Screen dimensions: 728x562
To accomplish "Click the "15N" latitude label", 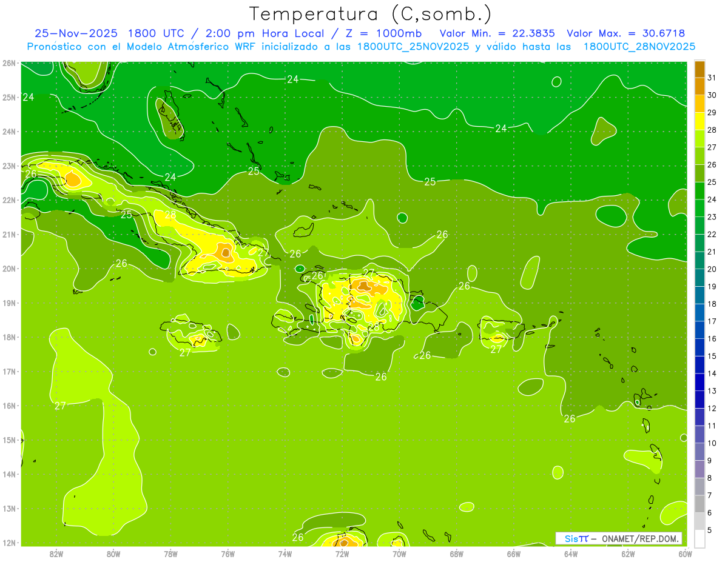I will 9,440.
